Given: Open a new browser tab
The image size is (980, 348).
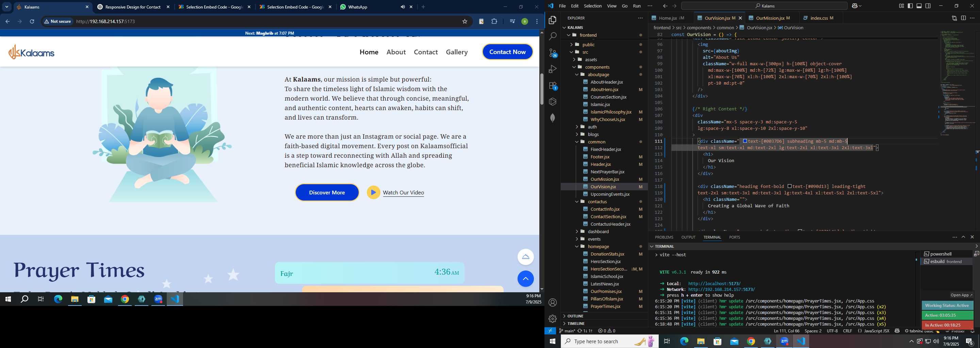Looking at the screenshot, I should coord(423,7).
